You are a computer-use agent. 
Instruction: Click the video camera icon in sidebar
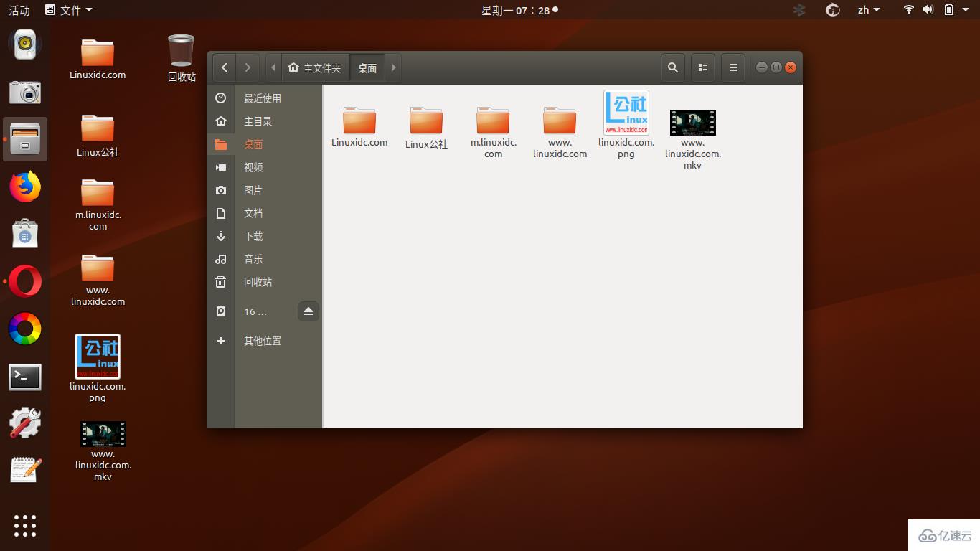click(x=221, y=167)
